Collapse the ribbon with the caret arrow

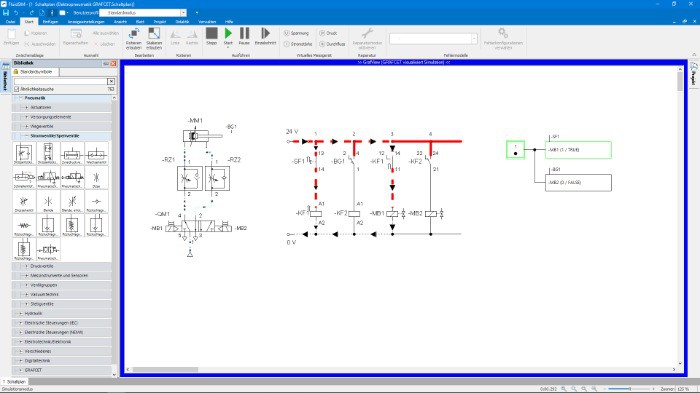click(x=694, y=54)
